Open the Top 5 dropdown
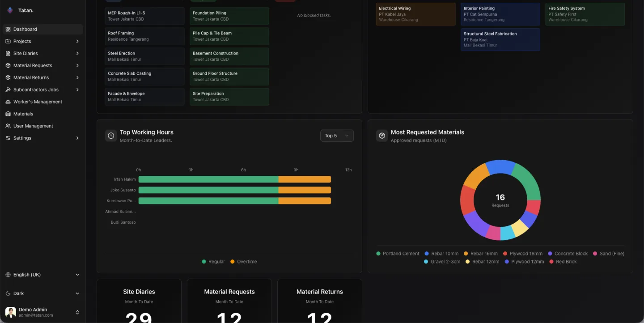This screenshot has height=323, width=644. click(x=337, y=136)
